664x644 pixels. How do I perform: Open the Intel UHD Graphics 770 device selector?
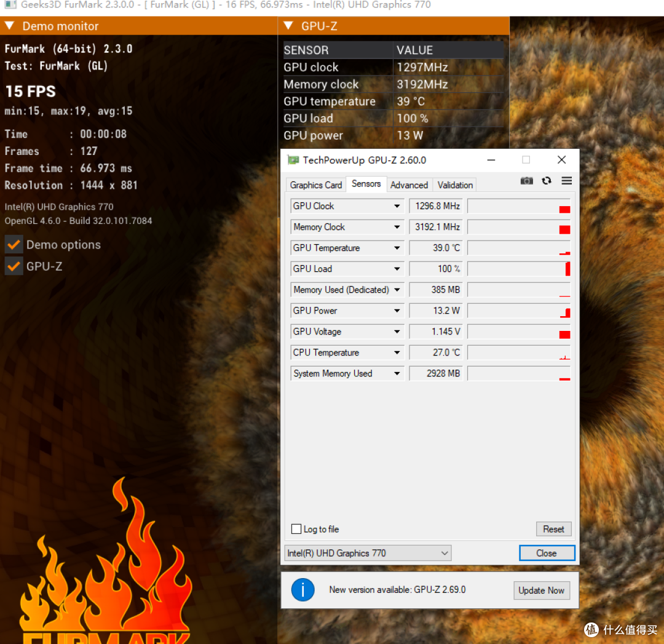[368, 554]
